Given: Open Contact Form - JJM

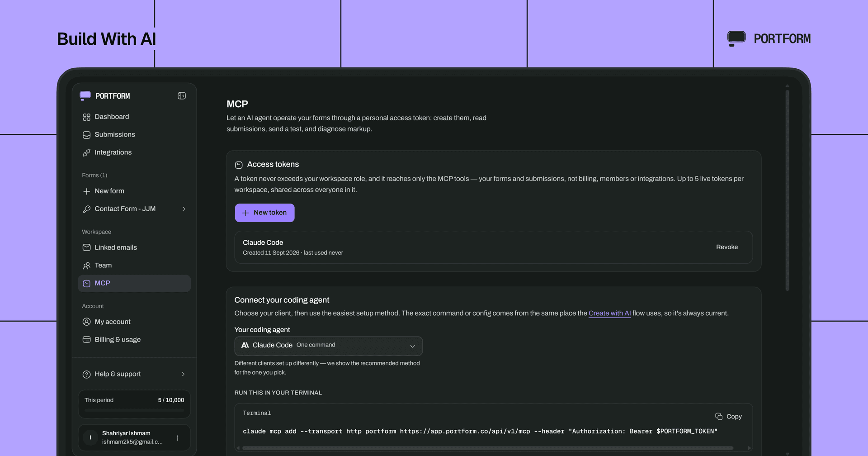Looking at the screenshot, I should point(134,209).
